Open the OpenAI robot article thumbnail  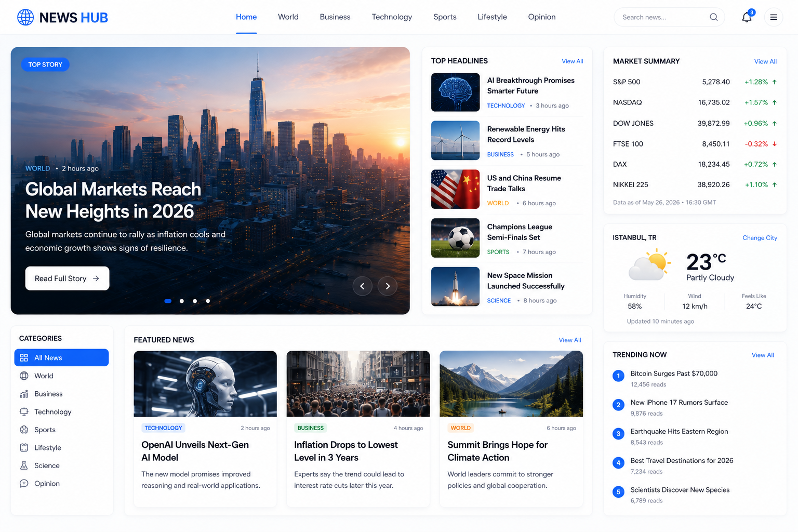click(x=205, y=384)
